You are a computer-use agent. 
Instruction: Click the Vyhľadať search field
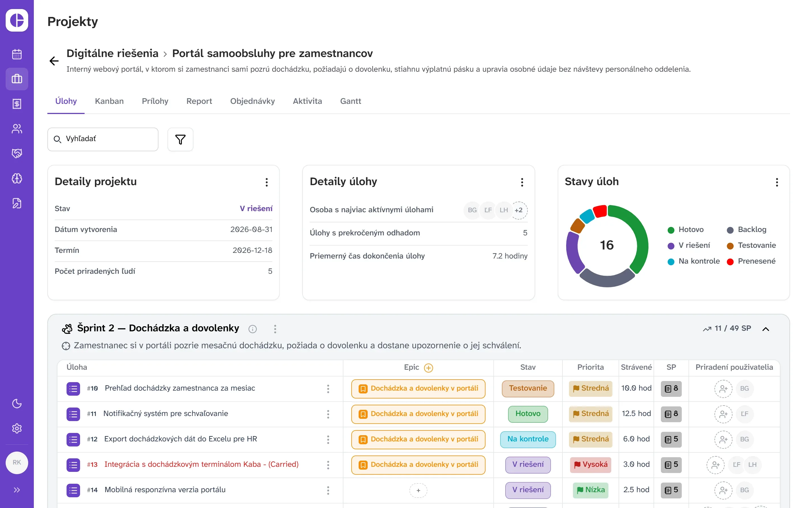click(103, 139)
